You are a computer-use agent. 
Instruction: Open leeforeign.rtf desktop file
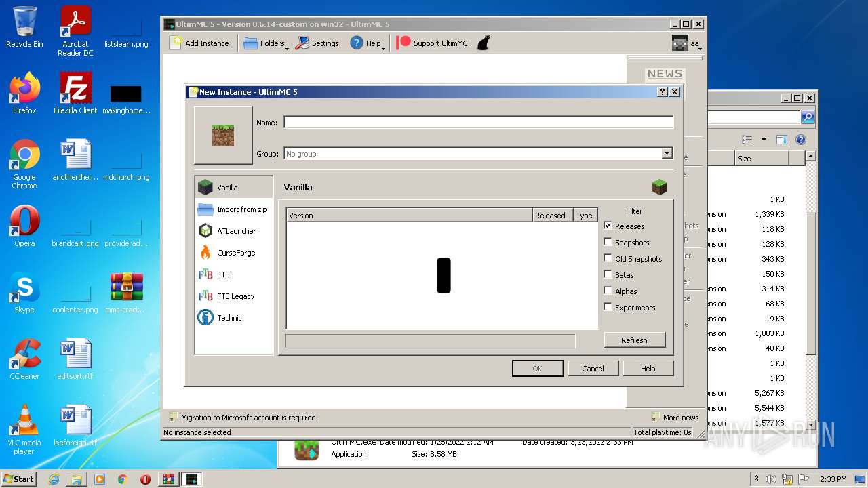[x=75, y=426]
